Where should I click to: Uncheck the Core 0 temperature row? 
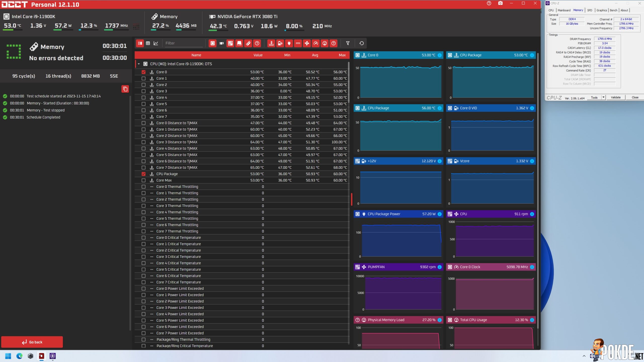pos(143,72)
